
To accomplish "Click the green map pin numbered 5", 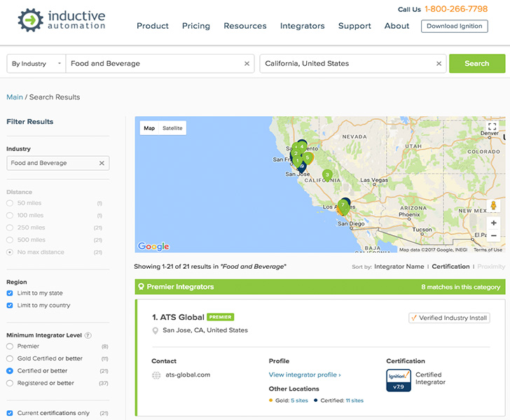I will 308,158.
